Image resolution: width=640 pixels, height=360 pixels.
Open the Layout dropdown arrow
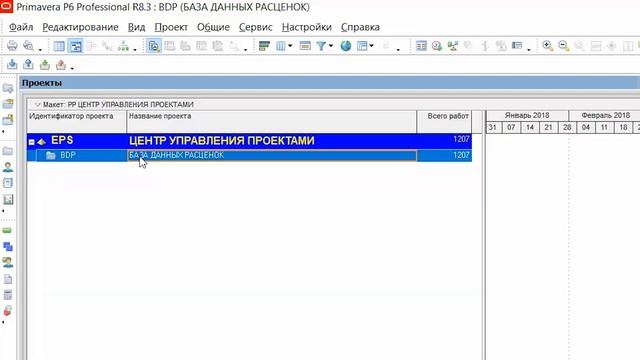coord(371,46)
